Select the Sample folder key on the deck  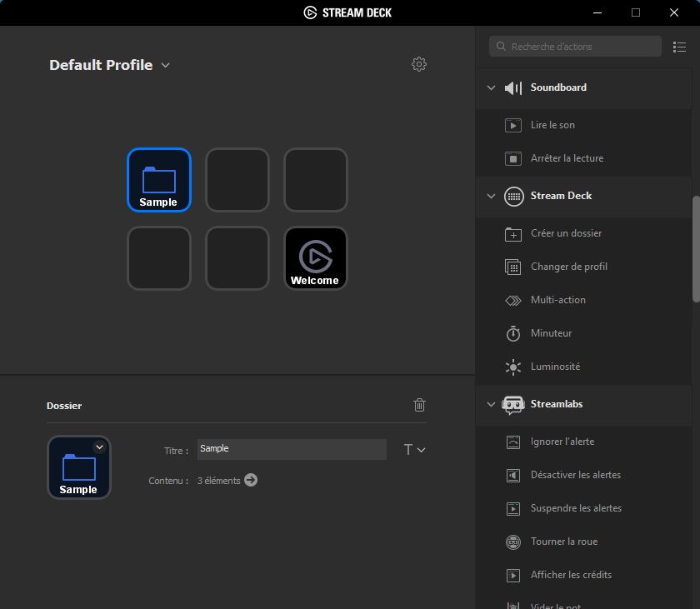point(159,180)
